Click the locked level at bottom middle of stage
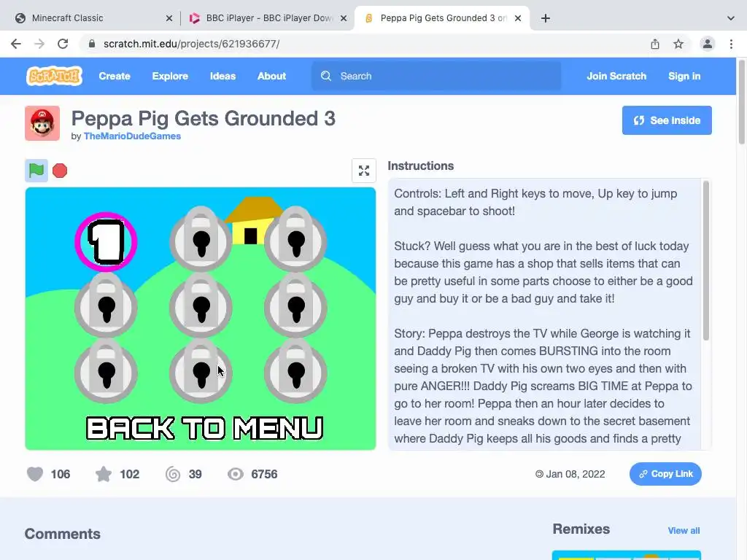The image size is (747, 560). pos(201,370)
